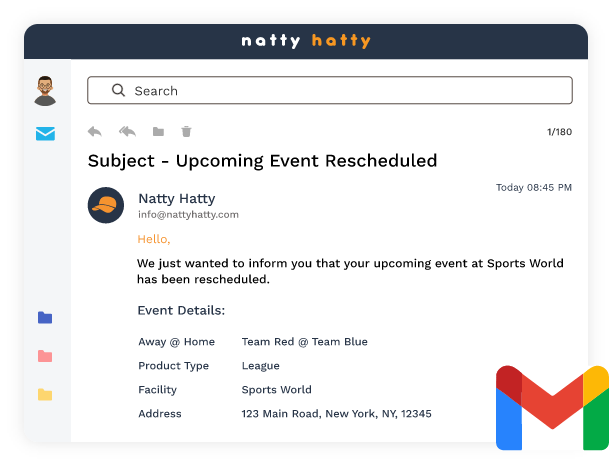Open the blue folder in sidebar
The width and height of the screenshot is (612, 466).
(x=45, y=318)
